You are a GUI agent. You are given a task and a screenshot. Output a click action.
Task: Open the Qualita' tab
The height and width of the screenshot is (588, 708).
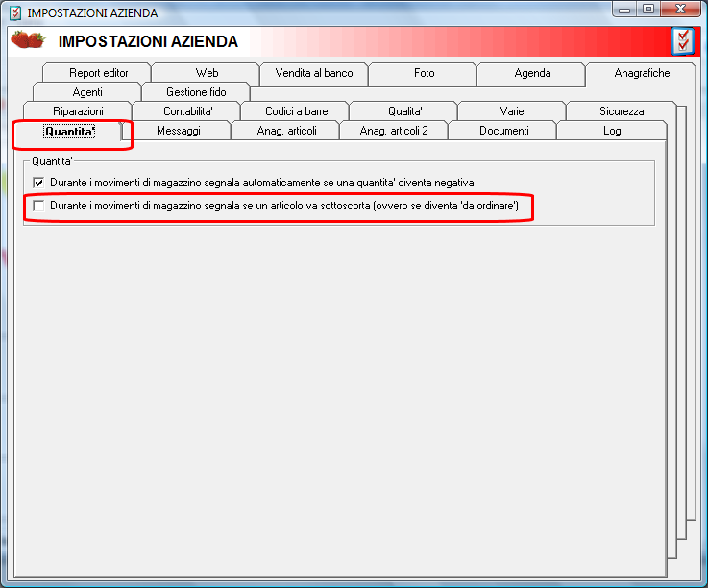coord(404,111)
